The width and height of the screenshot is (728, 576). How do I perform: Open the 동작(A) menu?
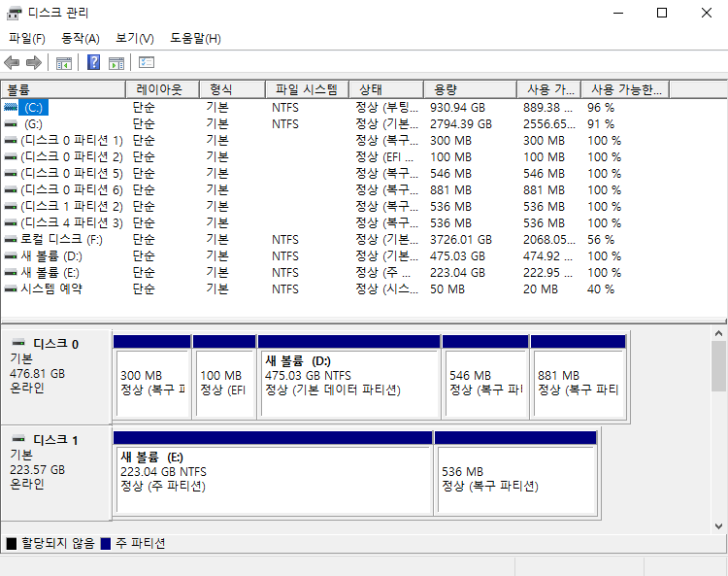81,38
